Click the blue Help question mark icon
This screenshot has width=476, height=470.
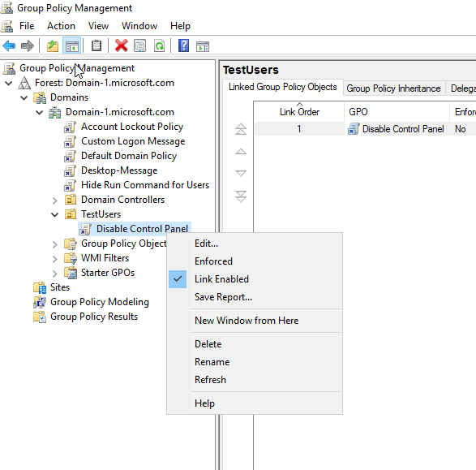[x=183, y=46]
